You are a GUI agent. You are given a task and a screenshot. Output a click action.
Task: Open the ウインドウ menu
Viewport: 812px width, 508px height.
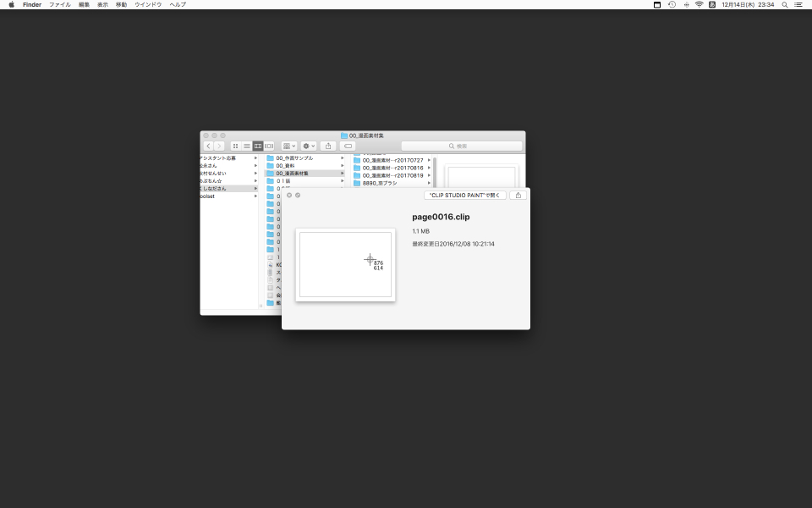pos(148,5)
